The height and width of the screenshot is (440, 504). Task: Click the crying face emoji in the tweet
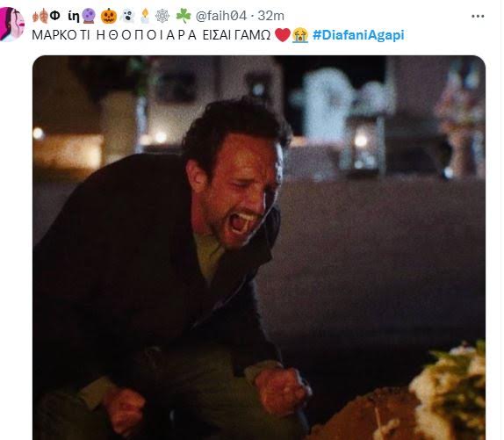click(300, 35)
